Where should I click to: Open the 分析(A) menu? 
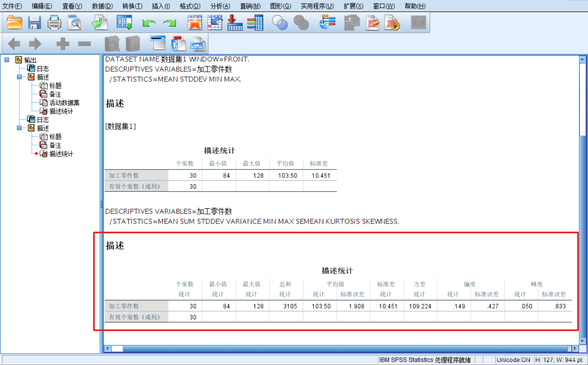click(x=220, y=6)
